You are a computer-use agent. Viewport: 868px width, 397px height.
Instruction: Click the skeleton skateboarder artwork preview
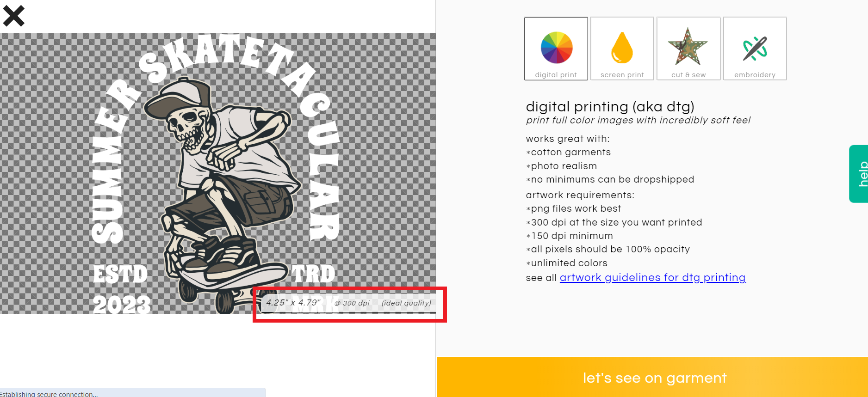point(218,173)
